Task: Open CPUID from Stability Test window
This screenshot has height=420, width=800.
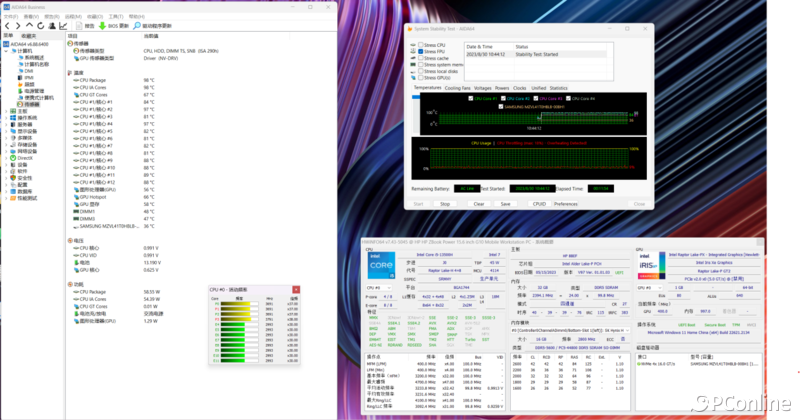Action: (539, 204)
